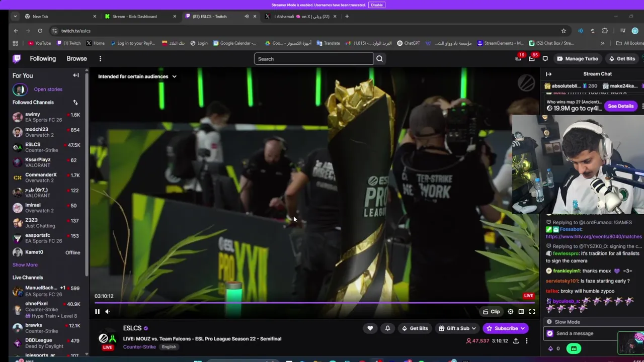Click the Subscribe button
Viewport: 644px width, 362px height.
pyautogui.click(x=506, y=328)
